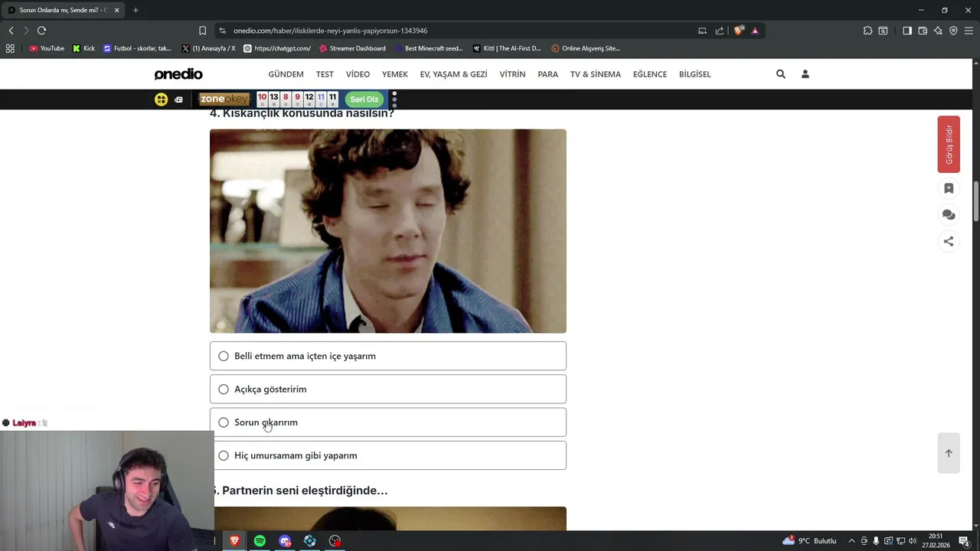Open TV & SİNEMA menu item
This screenshot has width=980, height=551.
(596, 74)
